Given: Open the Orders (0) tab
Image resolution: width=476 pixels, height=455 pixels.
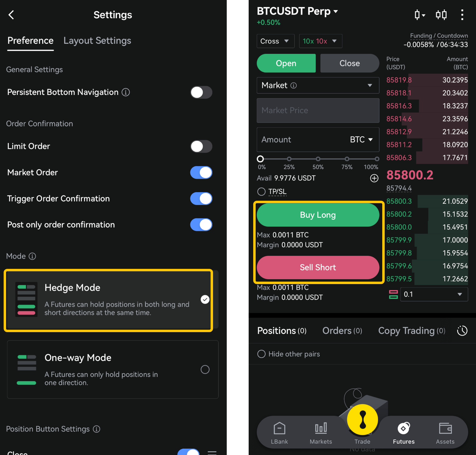Looking at the screenshot, I should (342, 331).
